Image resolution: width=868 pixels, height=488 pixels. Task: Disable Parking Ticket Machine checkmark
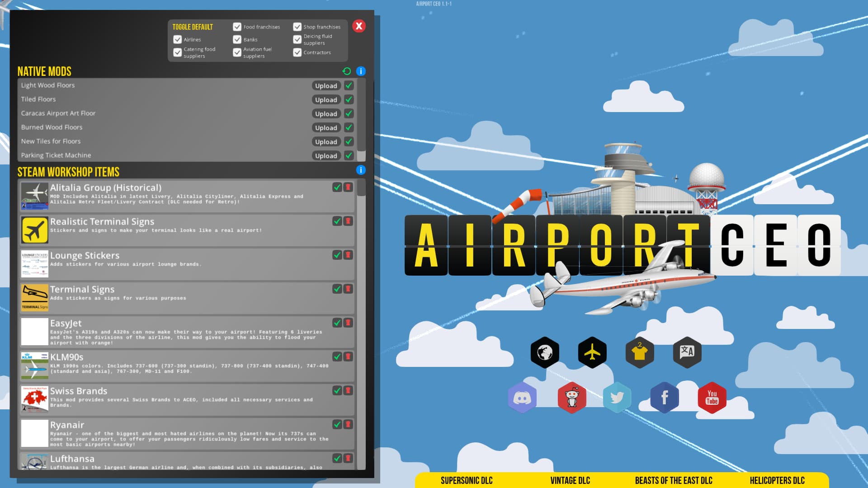click(x=349, y=155)
